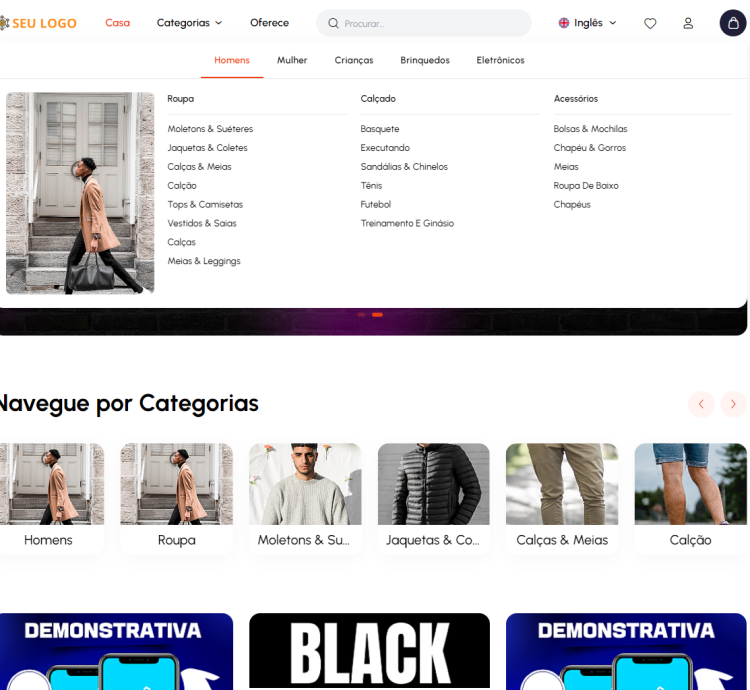750x690 pixels.
Task: Open Moletons & Suéteres link
Action: pyautogui.click(x=210, y=129)
